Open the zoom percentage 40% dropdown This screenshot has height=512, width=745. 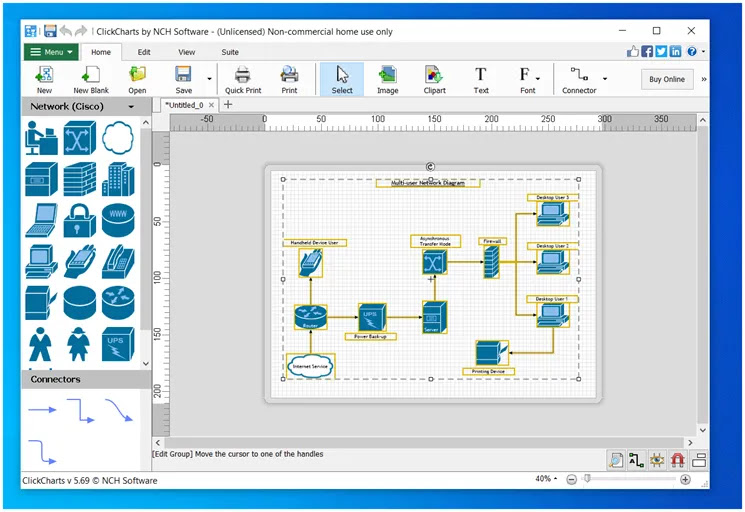(545, 479)
